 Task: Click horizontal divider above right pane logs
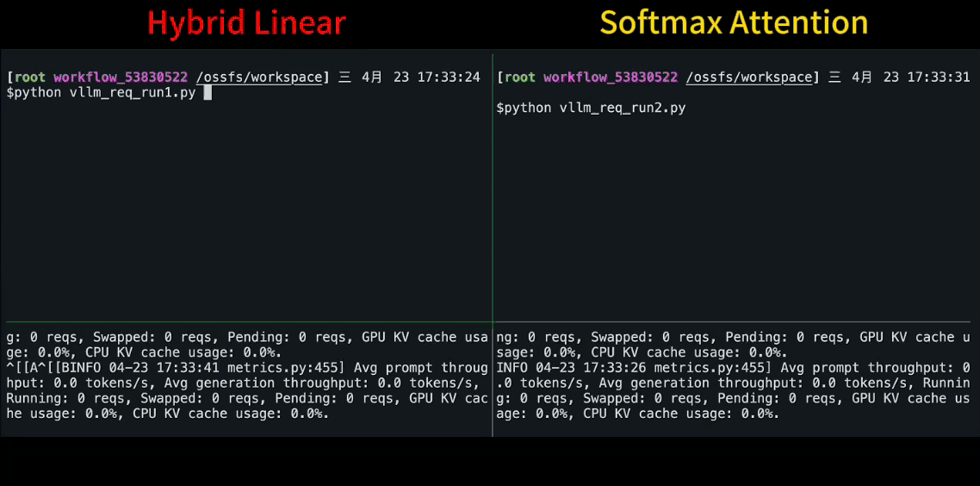coord(736,322)
